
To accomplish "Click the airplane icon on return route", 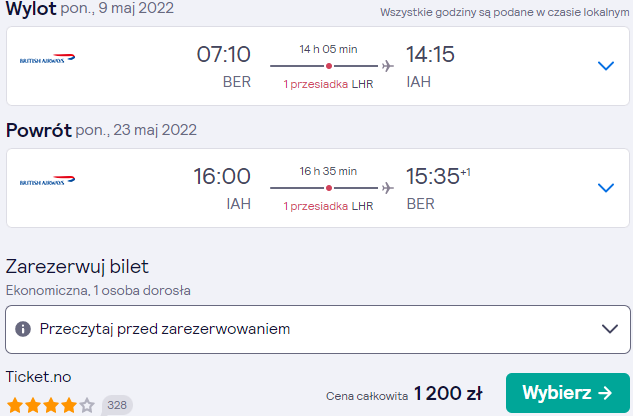I will pyautogui.click(x=388, y=188).
